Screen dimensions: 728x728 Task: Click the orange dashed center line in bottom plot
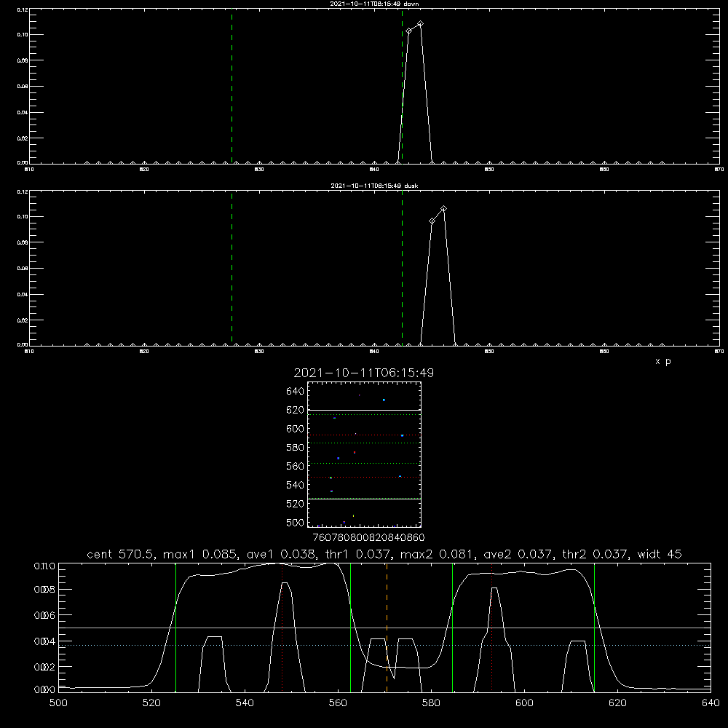click(x=387, y=627)
